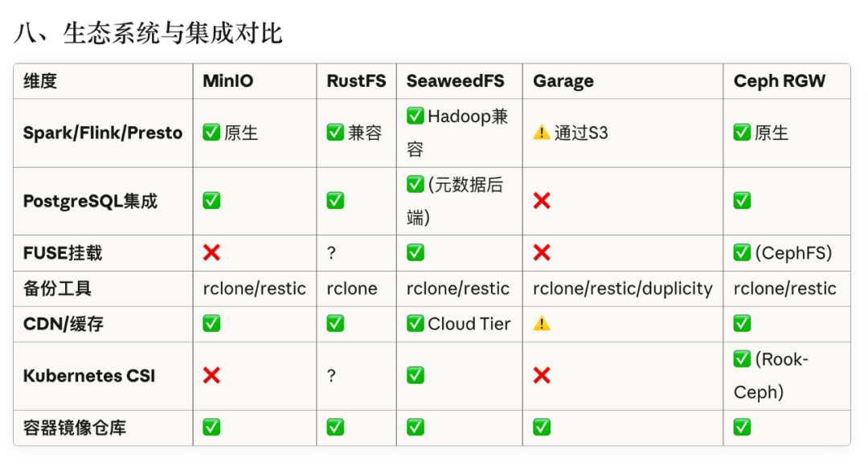Screen dimensions: 868x462
Task: Click the Ceph RGW column header
Action: (779, 81)
